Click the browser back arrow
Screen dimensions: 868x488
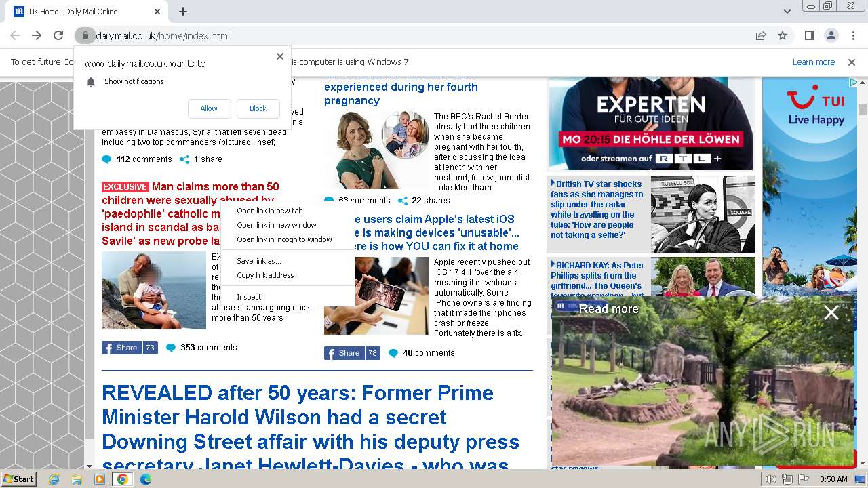click(x=15, y=36)
